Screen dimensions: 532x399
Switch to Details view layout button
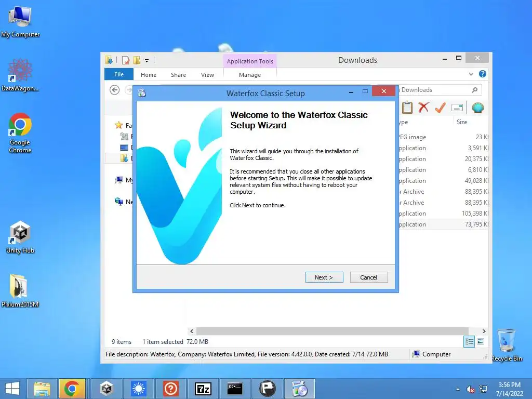(469, 342)
